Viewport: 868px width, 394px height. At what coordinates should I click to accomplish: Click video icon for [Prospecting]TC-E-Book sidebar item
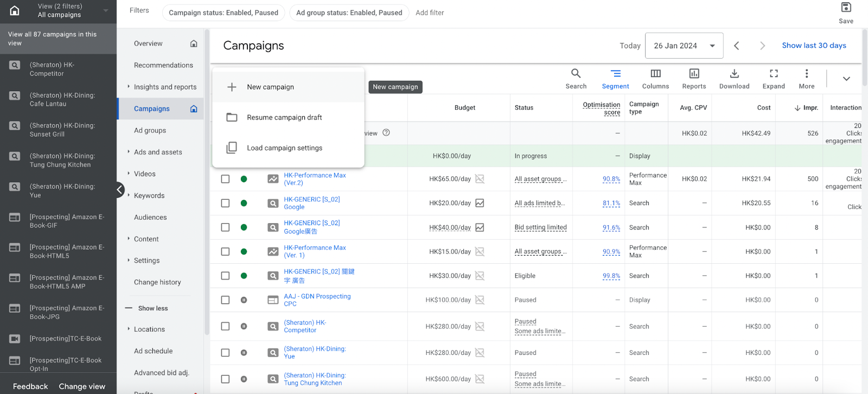click(15, 339)
